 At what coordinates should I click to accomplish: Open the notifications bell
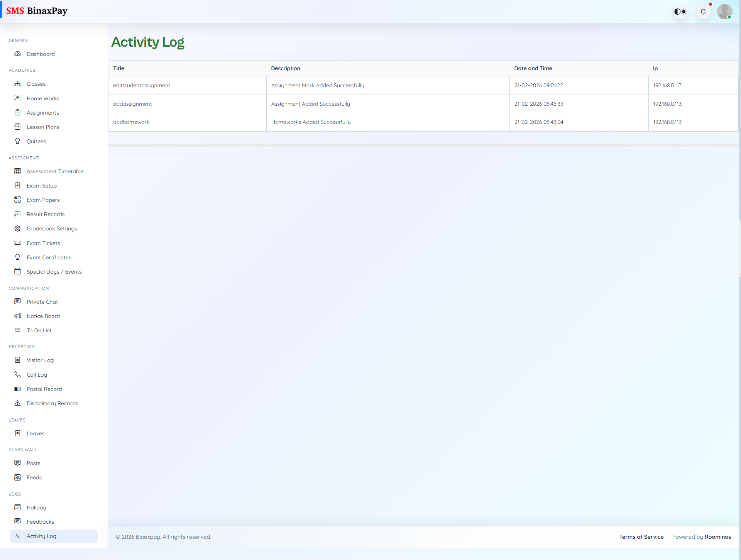click(x=703, y=11)
